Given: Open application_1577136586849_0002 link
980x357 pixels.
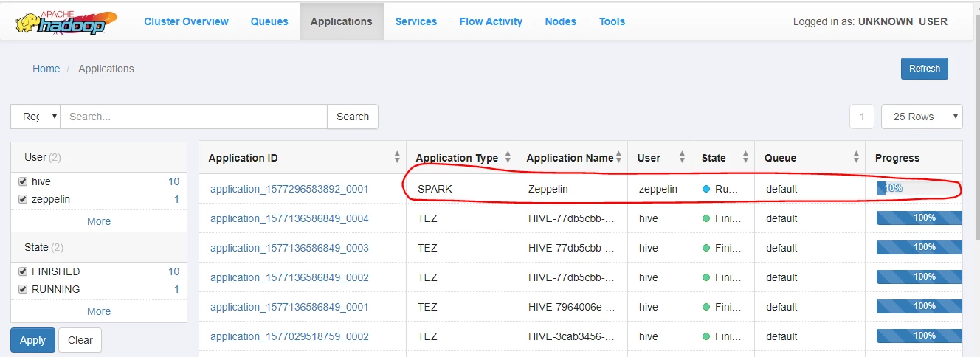Looking at the screenshot, I should 289,277.
